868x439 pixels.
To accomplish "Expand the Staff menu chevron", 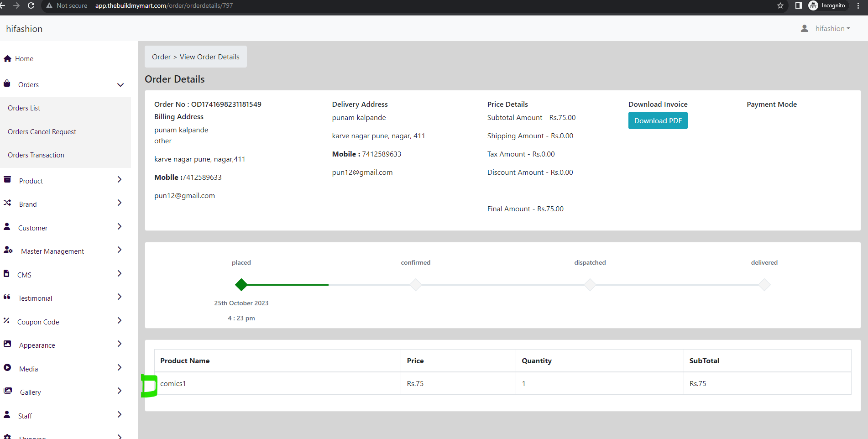I will coord(120,414).
